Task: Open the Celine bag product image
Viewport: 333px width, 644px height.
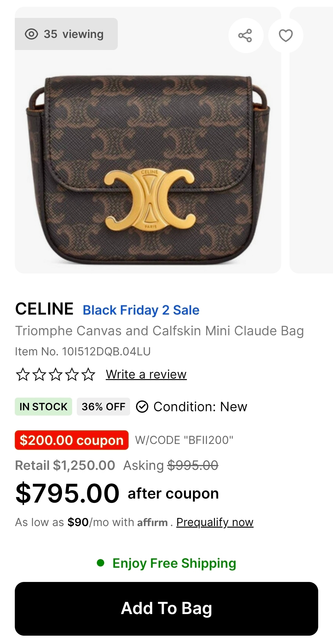Action: (148, 170)
